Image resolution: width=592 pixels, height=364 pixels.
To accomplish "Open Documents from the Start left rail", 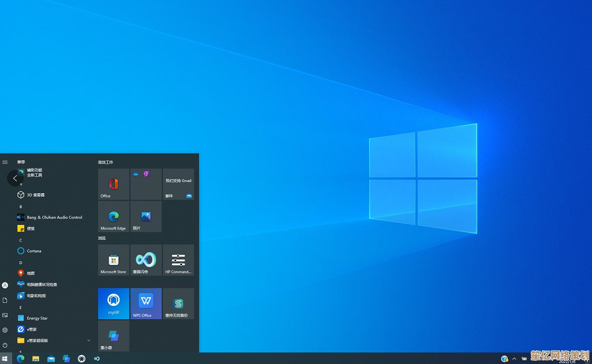I will (5, 300).
